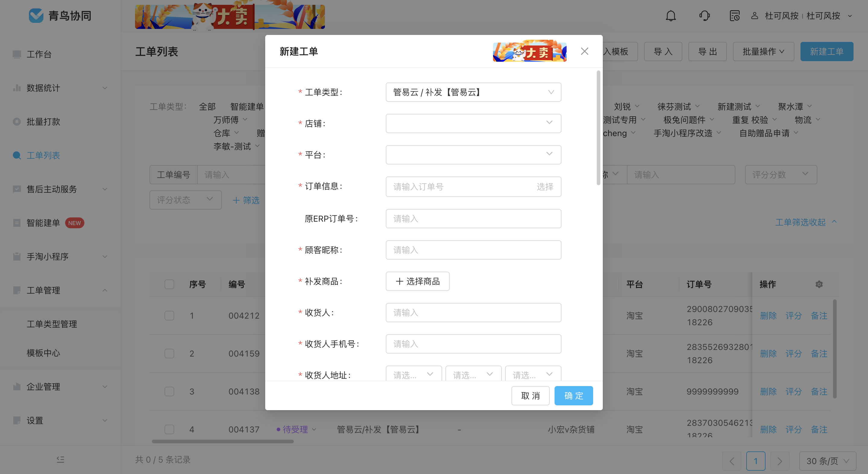Click 选择 in the 订单信息 field

coord(545,186)
